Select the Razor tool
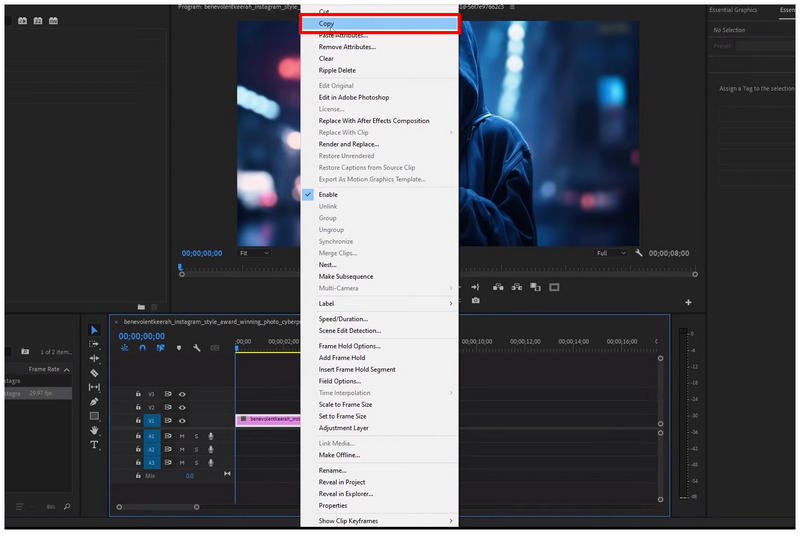Viewport: 800px width, 534px height. 94,373
